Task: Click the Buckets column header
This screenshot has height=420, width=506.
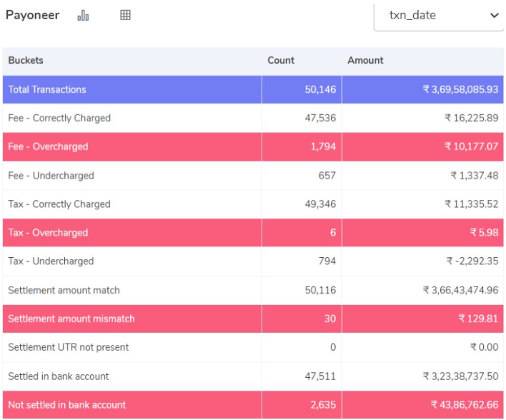Action: [x=26, y=60]
